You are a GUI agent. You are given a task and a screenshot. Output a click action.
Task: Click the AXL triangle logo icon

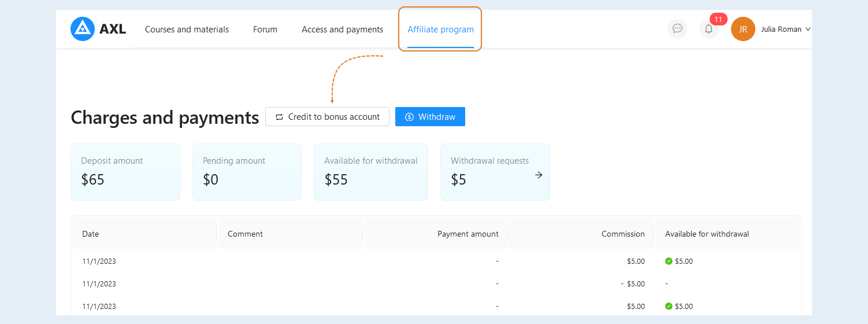83,29
